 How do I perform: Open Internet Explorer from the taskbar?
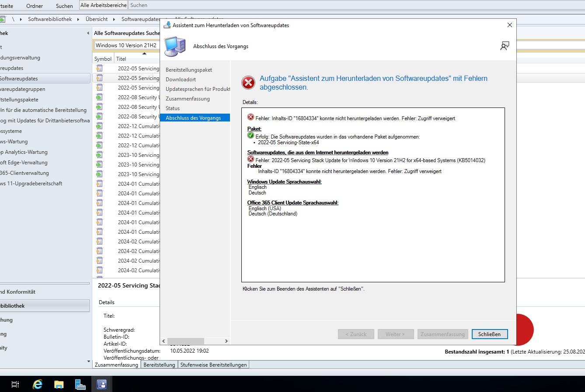(38, 384)
